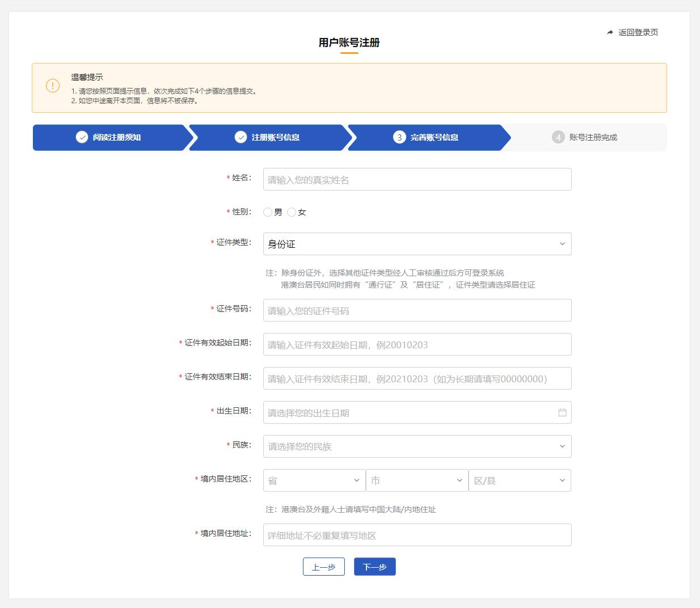Viewport: 700px width, 608px height.
Task: Click the calendar icon in 出生日期 field
Action: (x=562, y=412)
